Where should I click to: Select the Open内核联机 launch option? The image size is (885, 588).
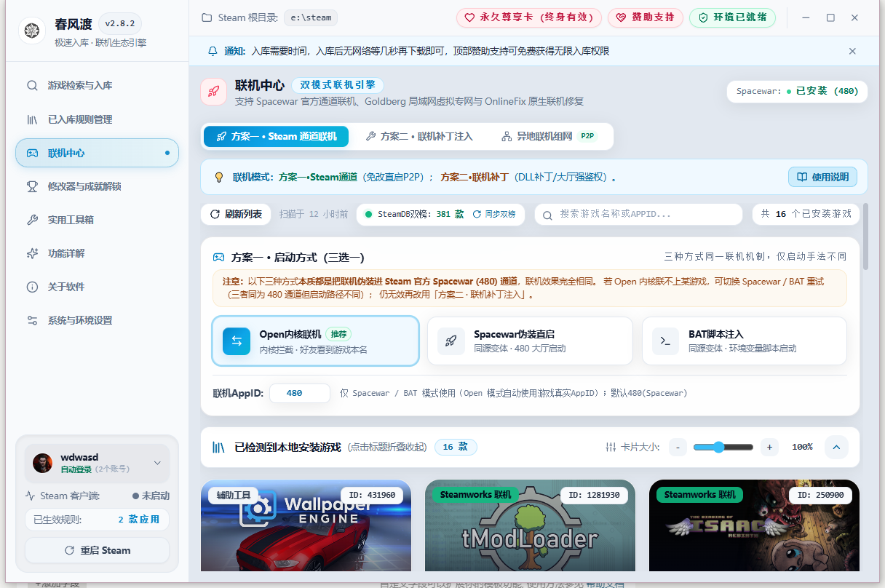pos(316,341)
